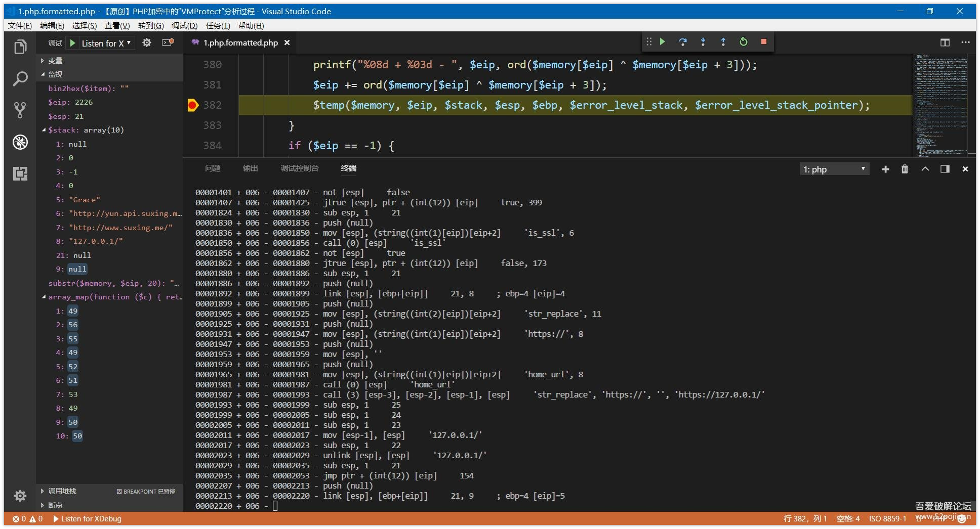The image size is (980, 529).
Task: Start debugging with green play button
Action: click(72, 43)
